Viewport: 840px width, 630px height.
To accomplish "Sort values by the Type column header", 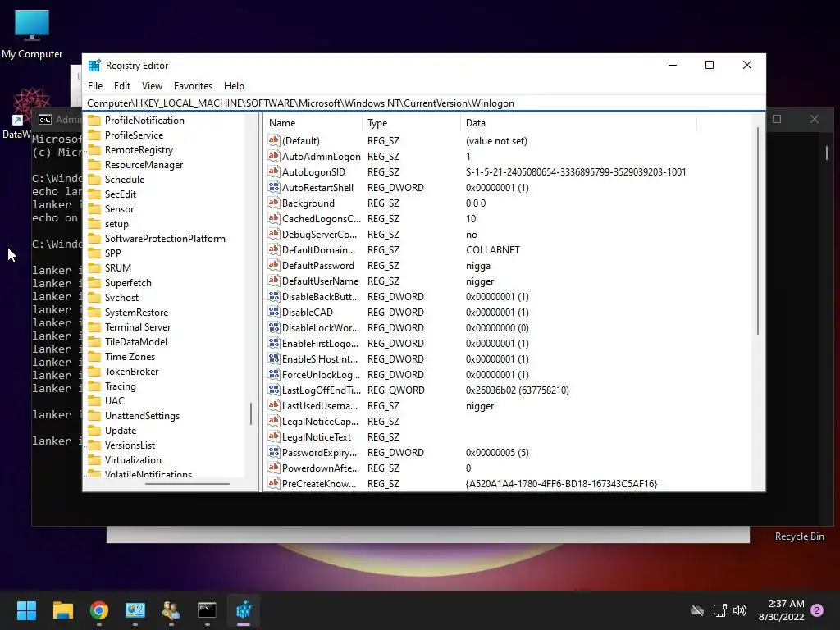I will (411, 123).
